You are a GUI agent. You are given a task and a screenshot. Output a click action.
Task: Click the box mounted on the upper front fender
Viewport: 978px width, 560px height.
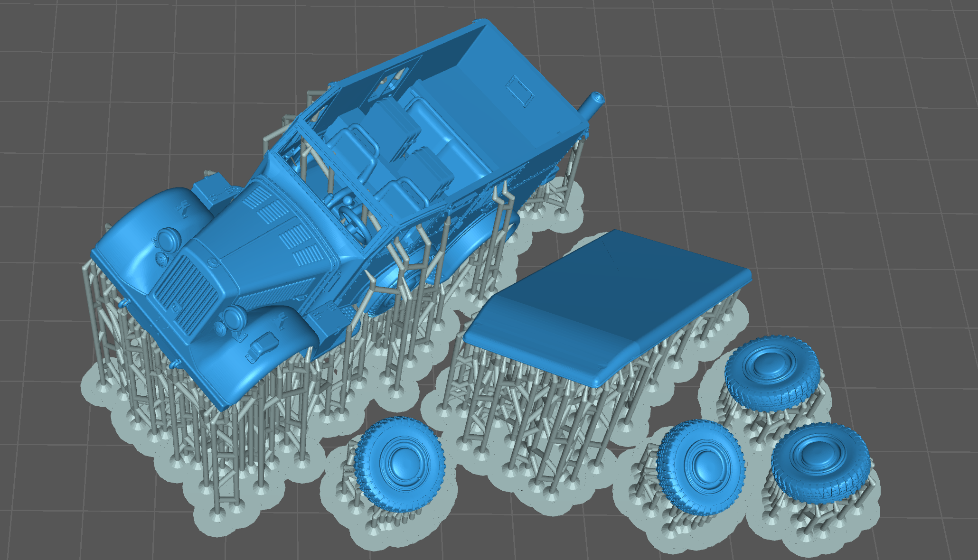[x=212, y=191]
